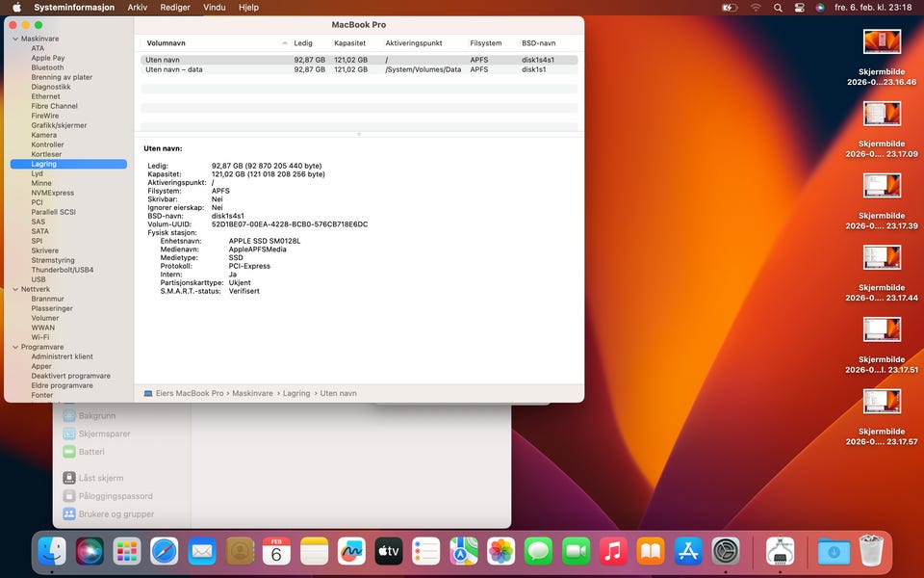Click the Siri icon in dock

point(90,551)
